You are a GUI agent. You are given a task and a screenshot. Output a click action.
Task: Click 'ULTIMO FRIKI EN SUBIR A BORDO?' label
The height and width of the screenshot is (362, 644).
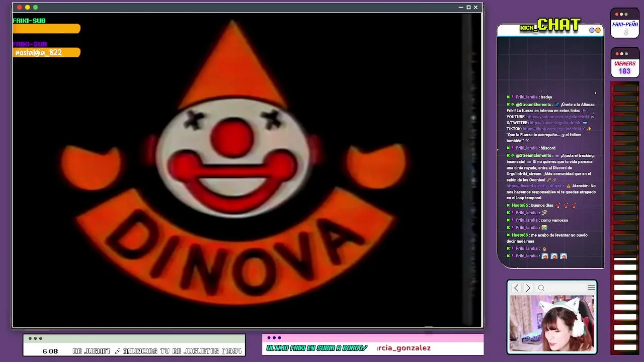[x=317, y=348]
